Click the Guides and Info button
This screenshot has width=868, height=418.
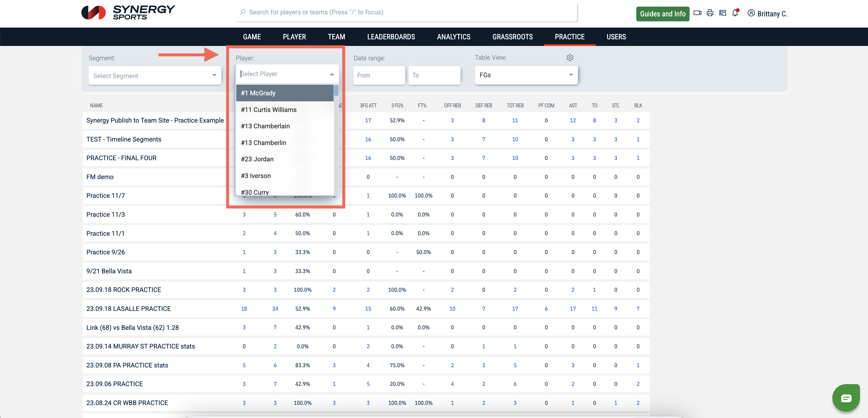pos(662,14)
